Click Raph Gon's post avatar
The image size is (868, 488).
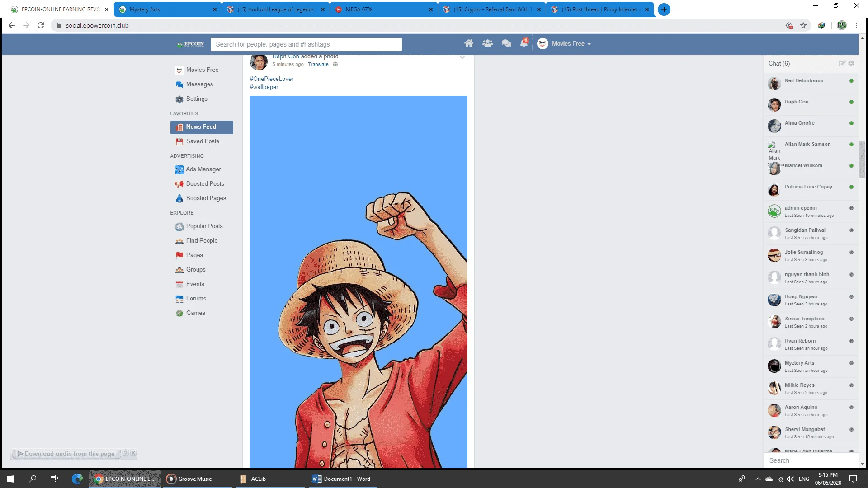(259, 62)
